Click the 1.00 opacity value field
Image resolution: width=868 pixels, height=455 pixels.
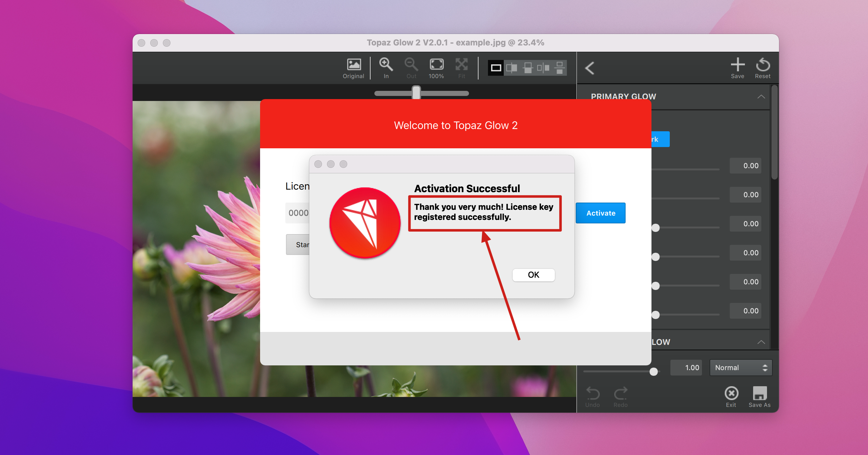click(x=686, y=367)
